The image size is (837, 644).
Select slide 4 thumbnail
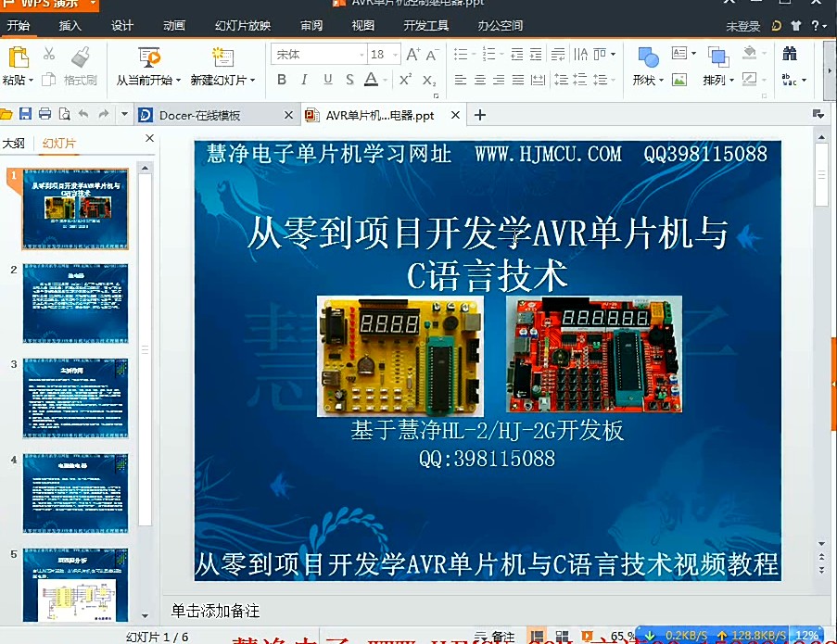coord(75,493)
